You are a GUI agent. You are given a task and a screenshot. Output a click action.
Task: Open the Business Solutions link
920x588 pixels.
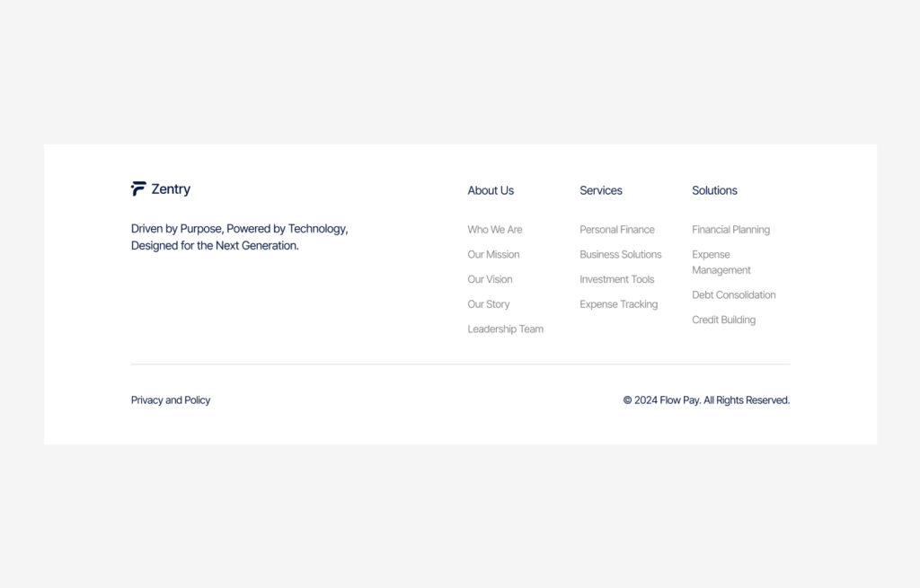(x=620, y=255)
